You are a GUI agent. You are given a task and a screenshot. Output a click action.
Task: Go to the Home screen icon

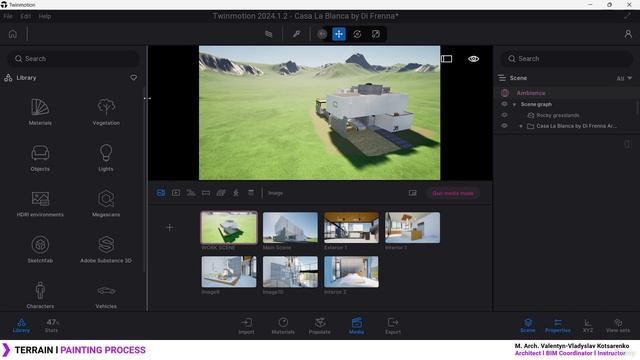pos(13,34)
